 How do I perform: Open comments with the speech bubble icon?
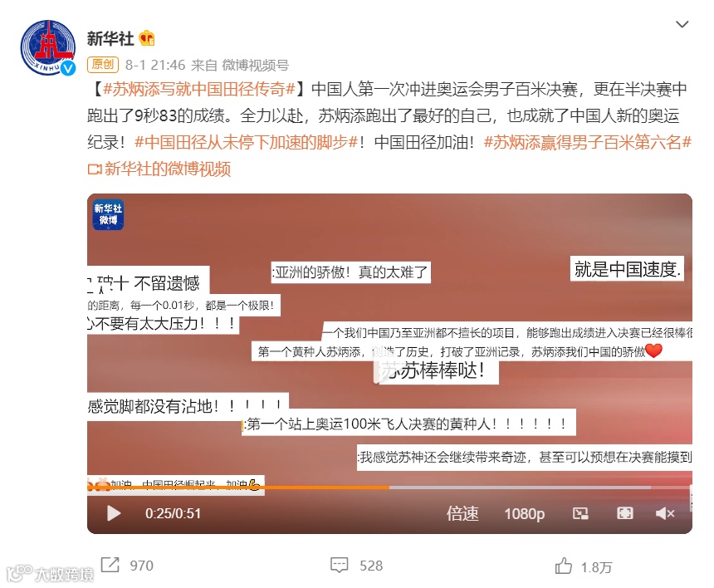pos(340,566)
